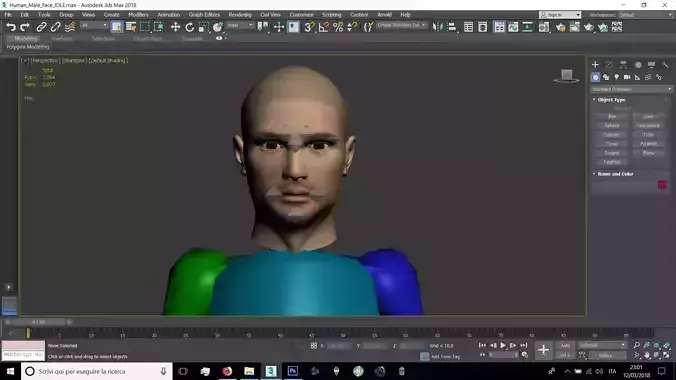
Task: Open the File menu
Action: pos(8,15)
